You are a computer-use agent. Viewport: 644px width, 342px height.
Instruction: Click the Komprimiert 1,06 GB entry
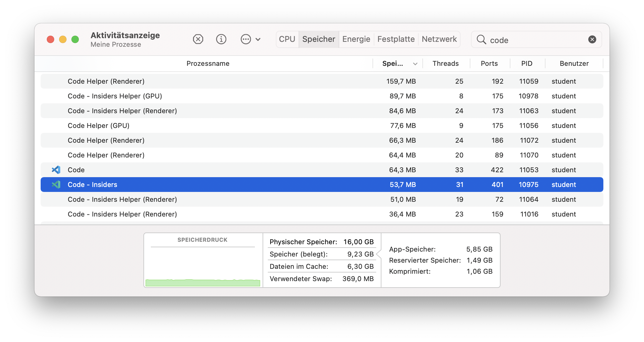point(441,271)
